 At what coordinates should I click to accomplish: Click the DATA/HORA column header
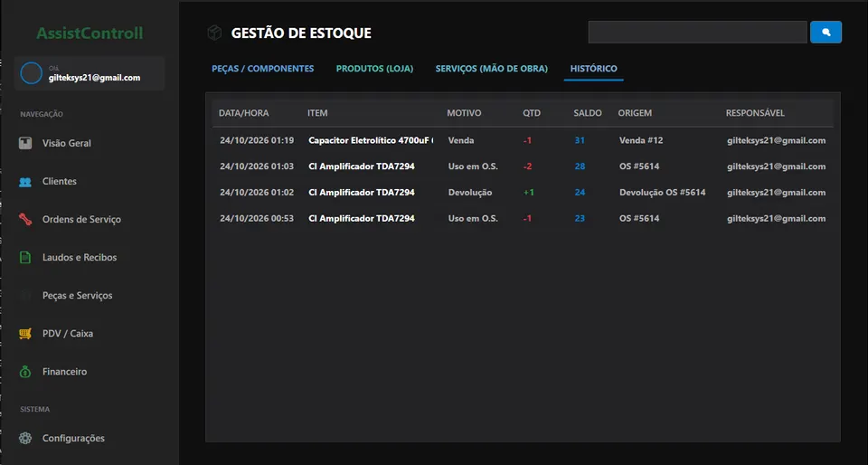coord(243,113)
